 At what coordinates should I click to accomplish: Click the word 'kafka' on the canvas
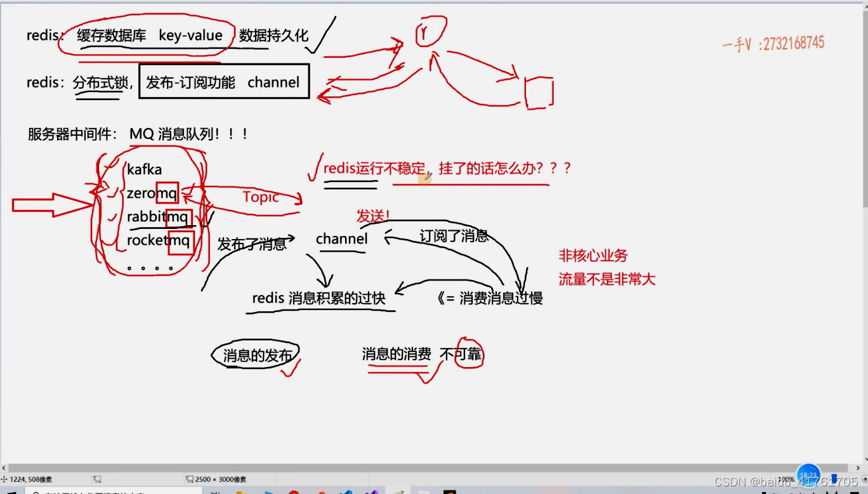[x=144, y=169]
